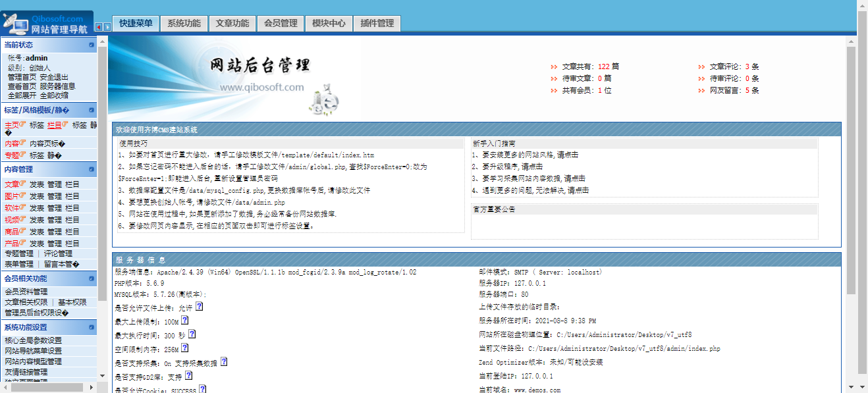Viewport: 868px width, 393px height.
Task: Switch to the 系统功能 tab
Action: (184, 23)
